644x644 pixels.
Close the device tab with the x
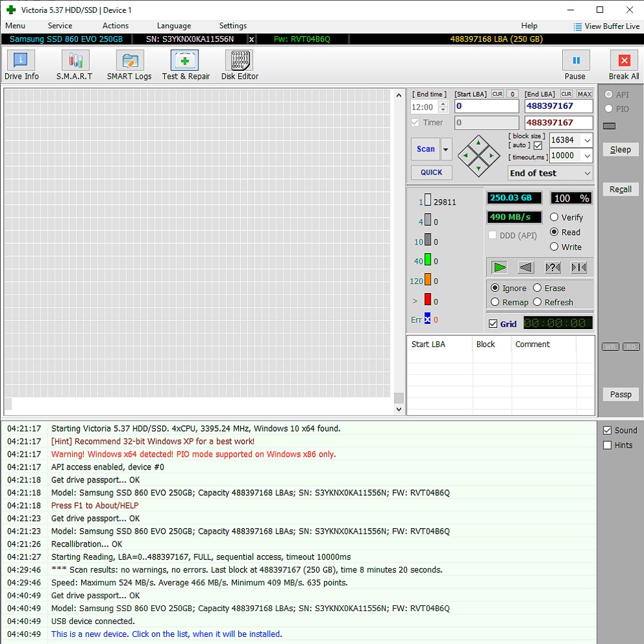251,39
